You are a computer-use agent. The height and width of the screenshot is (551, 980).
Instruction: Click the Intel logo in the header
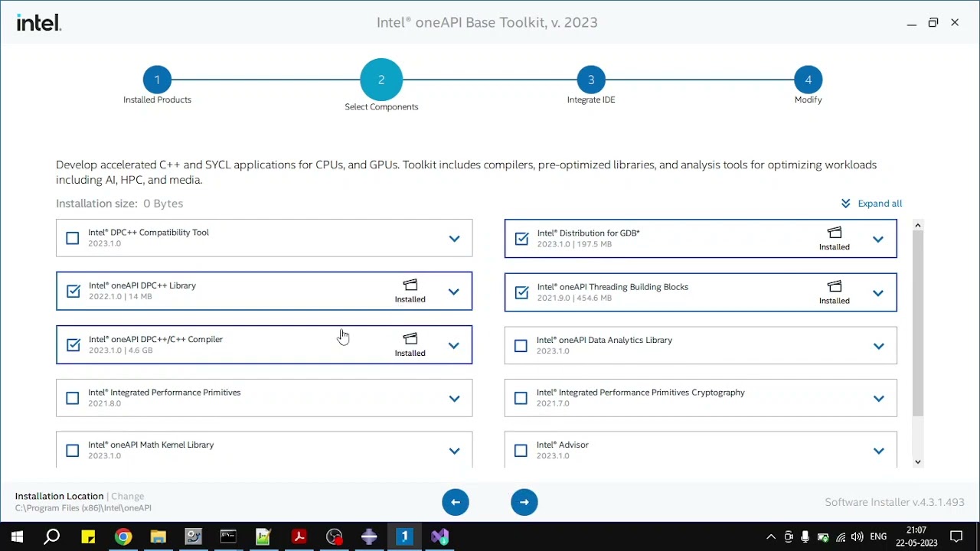(x=39, y=23)
